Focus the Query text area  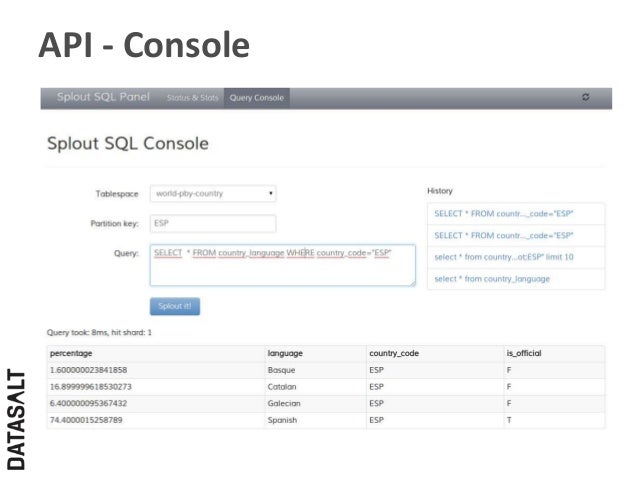coord(283,265)
